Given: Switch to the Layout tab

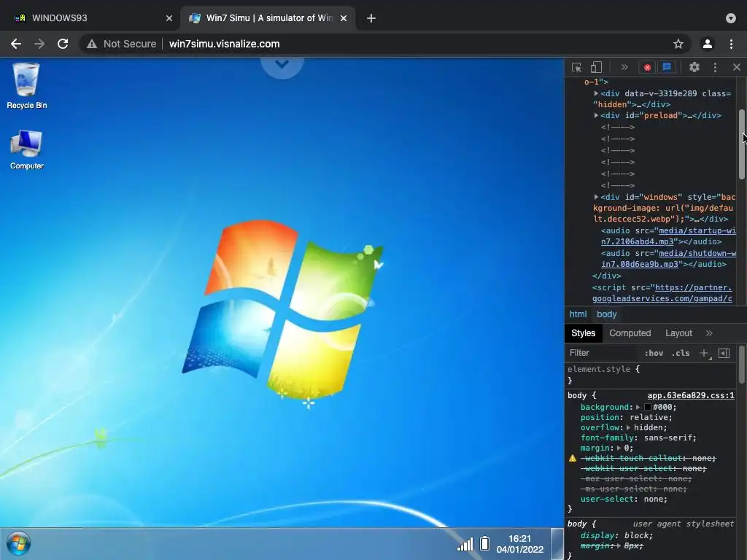Looking at the screenshot, I should 678,333.
